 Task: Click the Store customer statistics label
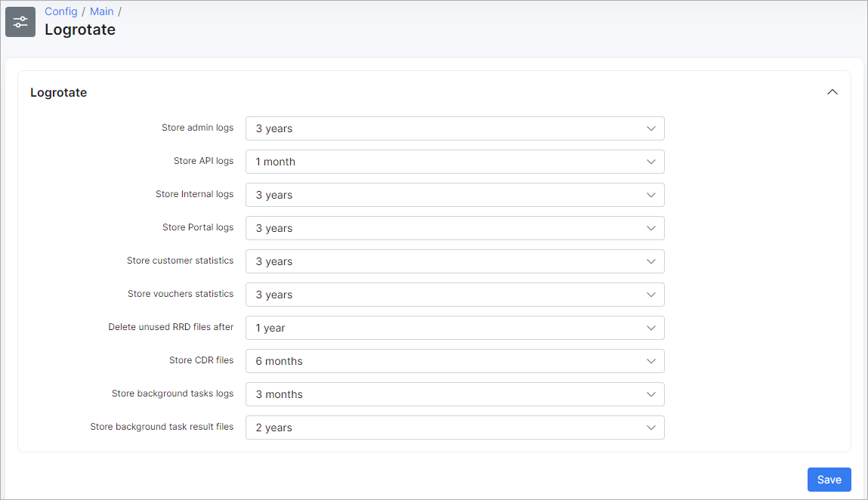coord(180,261)
